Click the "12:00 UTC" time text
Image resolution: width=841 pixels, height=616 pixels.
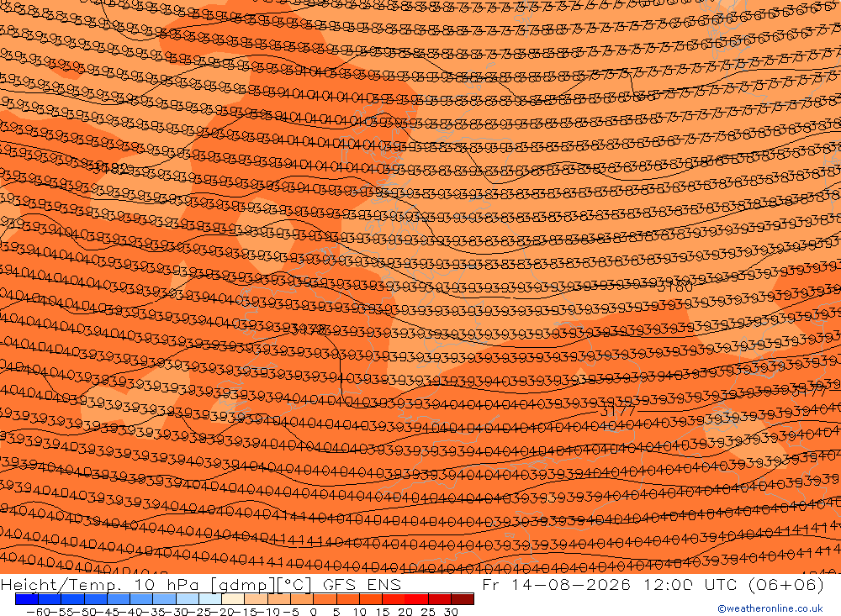click(x=689, y=584)
